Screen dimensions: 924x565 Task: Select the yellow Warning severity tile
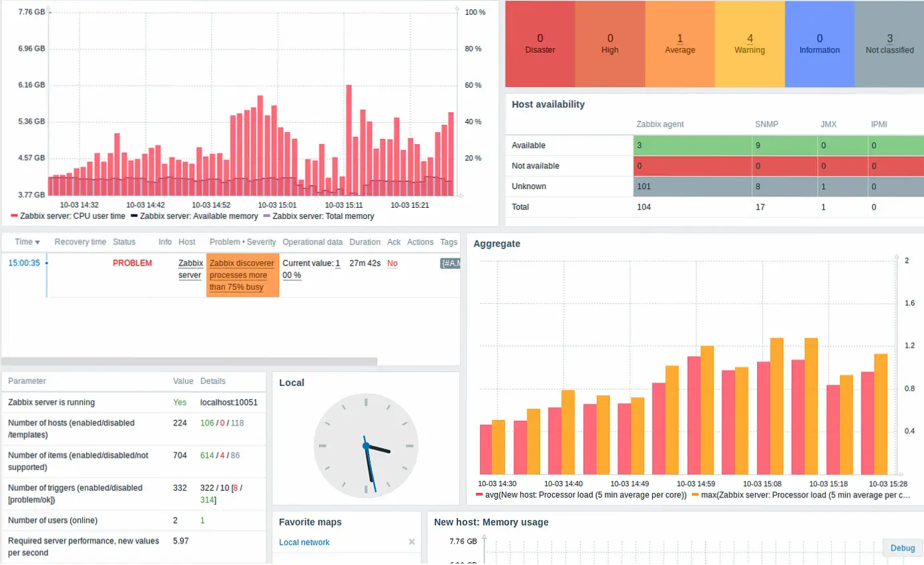pyautogui.click(x=750, y=44)
